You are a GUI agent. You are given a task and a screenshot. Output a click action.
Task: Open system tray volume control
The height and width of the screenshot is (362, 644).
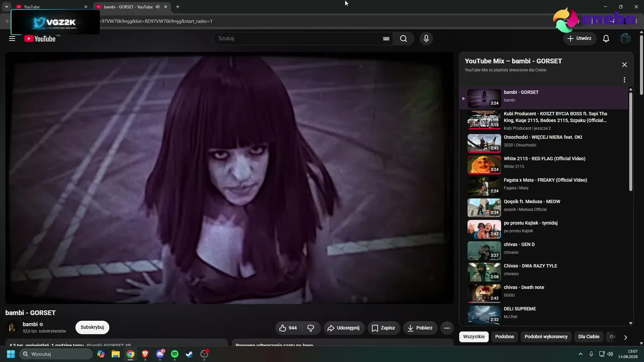click(610, 354)
